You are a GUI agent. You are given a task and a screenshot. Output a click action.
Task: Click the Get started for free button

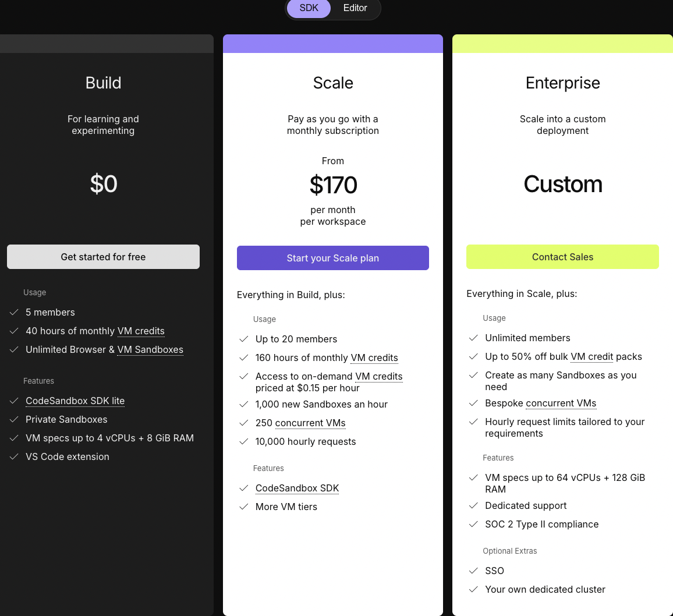(x=103, y=257)
